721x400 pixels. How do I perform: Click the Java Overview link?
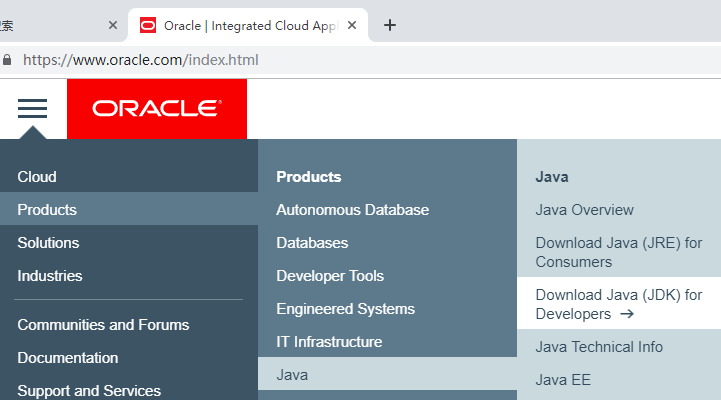(x=585, y=210)
